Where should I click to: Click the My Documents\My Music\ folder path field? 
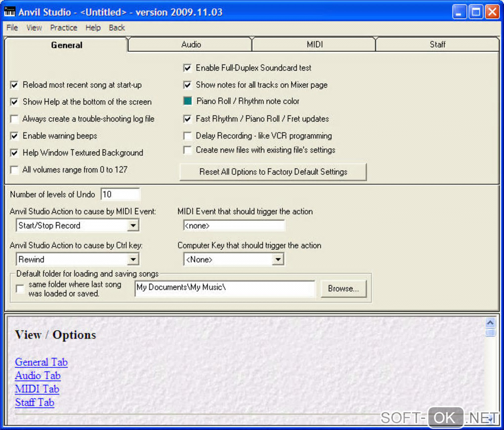(225, 288)
